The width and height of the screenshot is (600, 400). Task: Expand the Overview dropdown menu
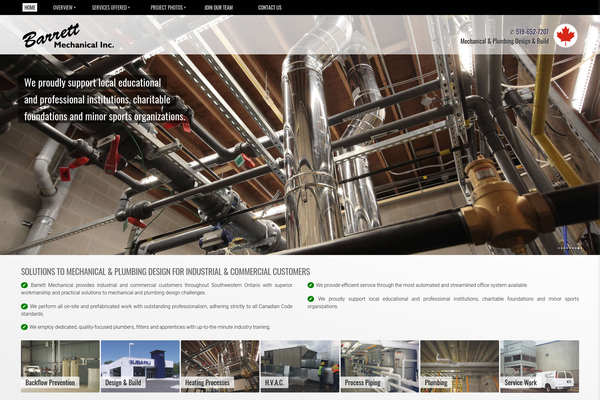tap(64, 7)
